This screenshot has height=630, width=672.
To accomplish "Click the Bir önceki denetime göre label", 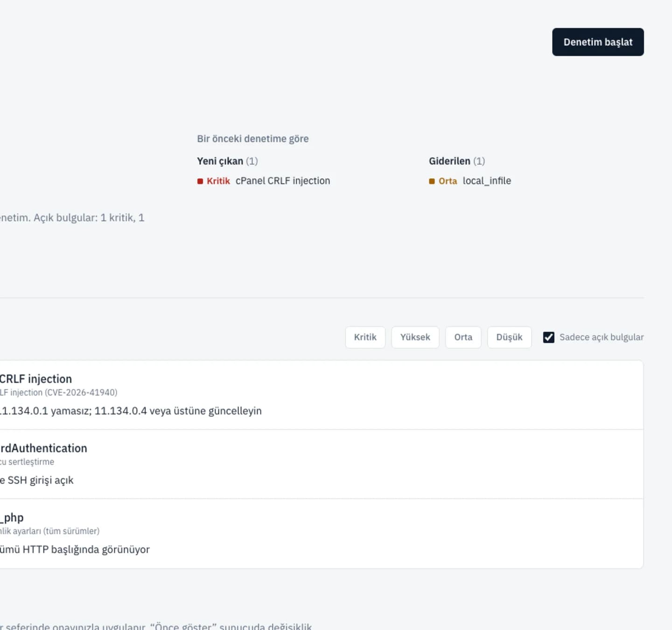I will [253, 139].
